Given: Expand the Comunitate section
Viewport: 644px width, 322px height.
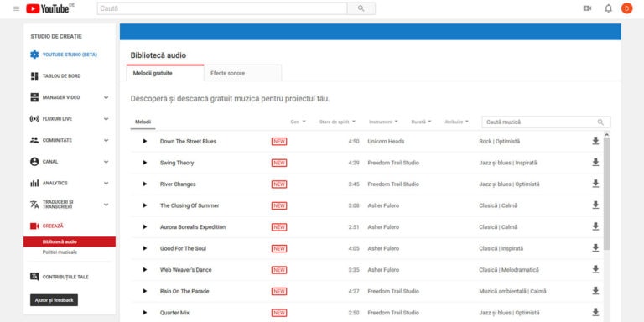Looking at the screenshot, I should tap(106, 140).
